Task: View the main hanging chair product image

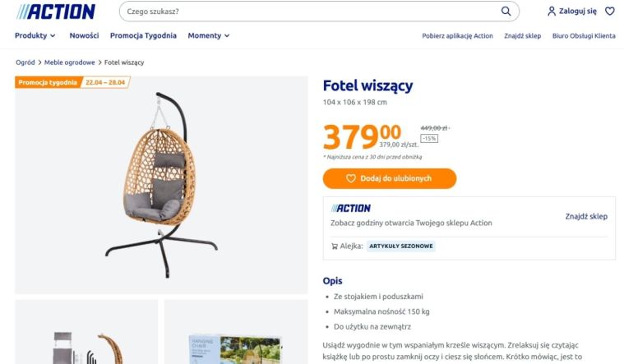Action: pos(161,185)
